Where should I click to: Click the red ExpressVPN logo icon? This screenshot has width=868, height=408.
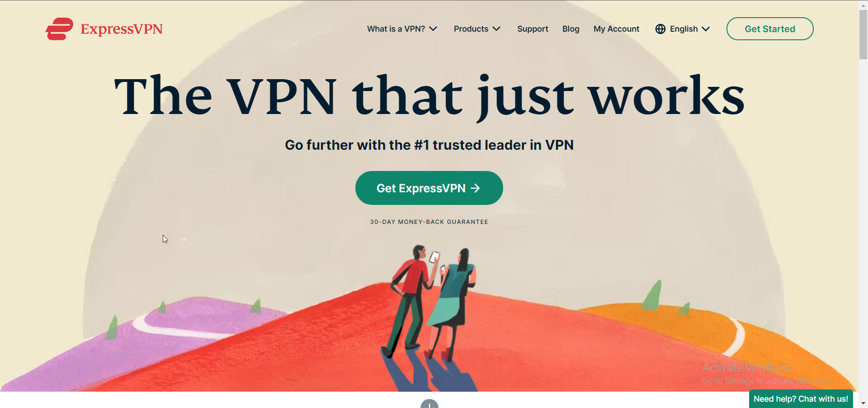[59, 29]
